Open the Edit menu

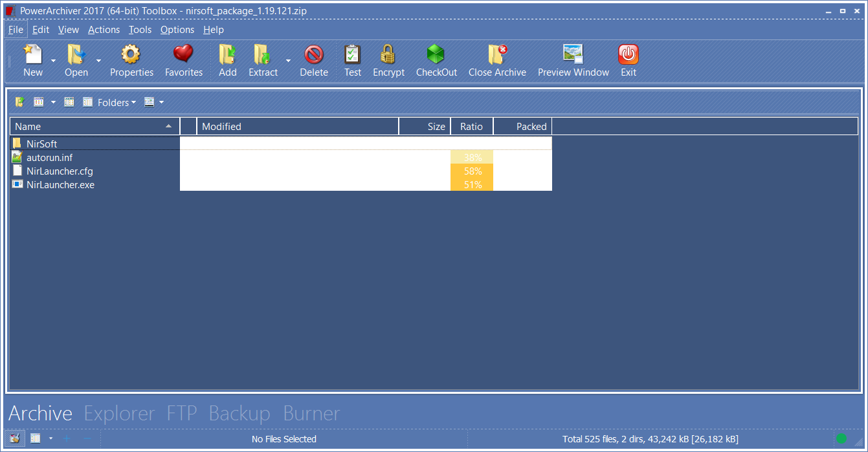[41, 30]
